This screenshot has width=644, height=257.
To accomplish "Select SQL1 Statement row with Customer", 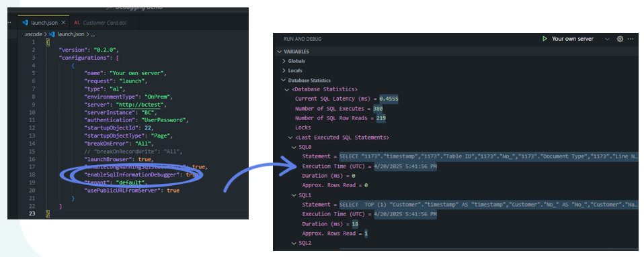I will pos(470,205).
